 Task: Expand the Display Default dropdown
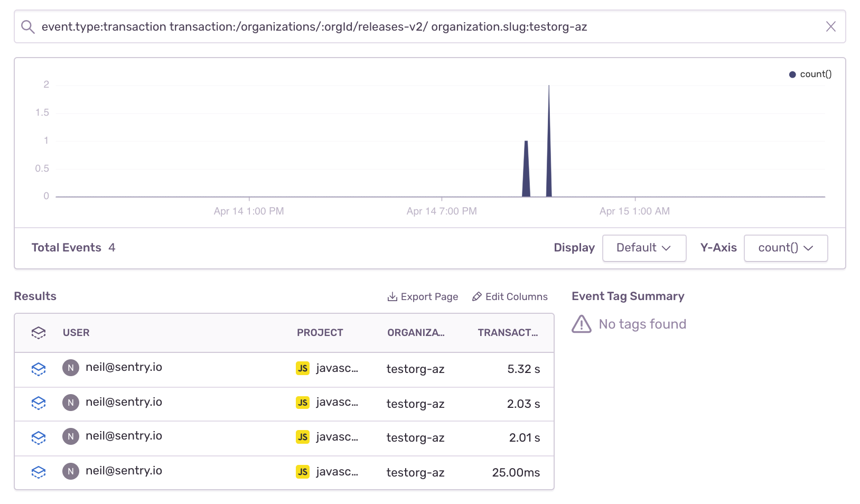tap(644, 248)
